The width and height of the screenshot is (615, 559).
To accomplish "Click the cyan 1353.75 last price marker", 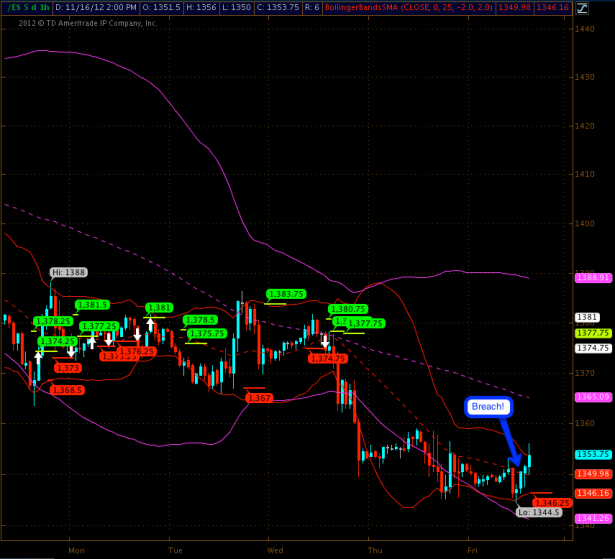I will (x=593, y=454).
